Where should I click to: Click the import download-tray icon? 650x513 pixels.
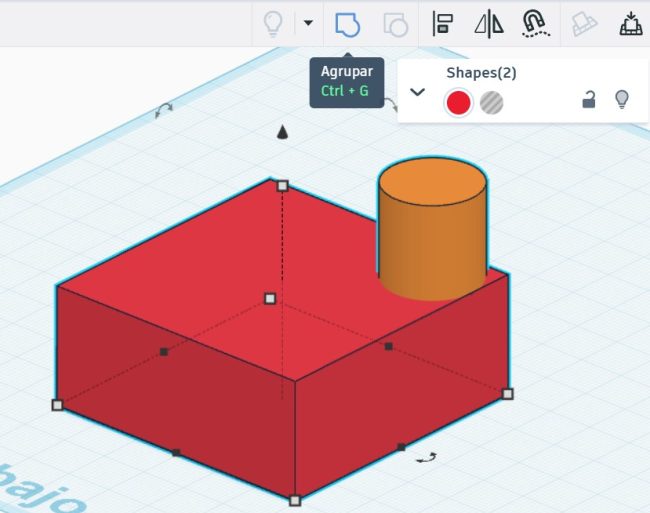pyautogui.click(x=630, y=24)
